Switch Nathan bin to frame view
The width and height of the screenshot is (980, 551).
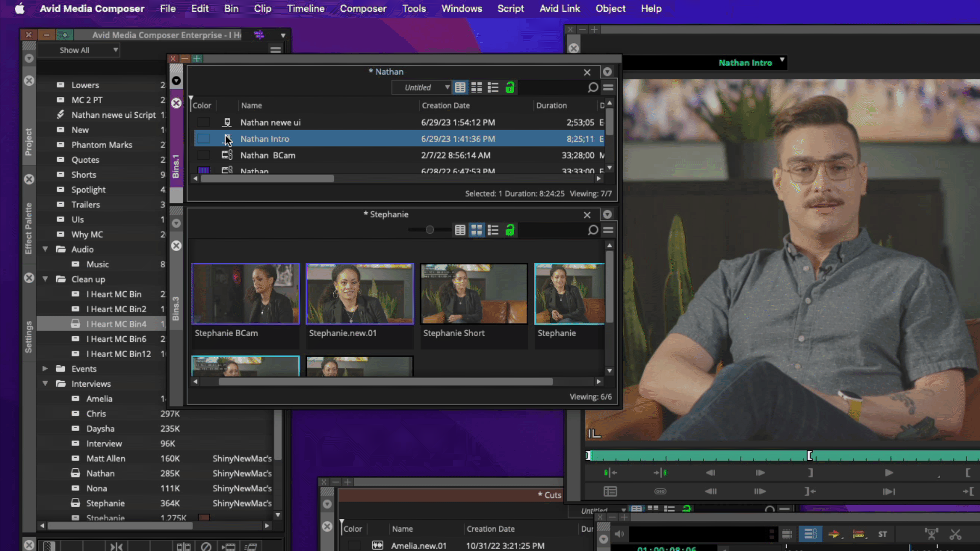click(x=476, y=87)
